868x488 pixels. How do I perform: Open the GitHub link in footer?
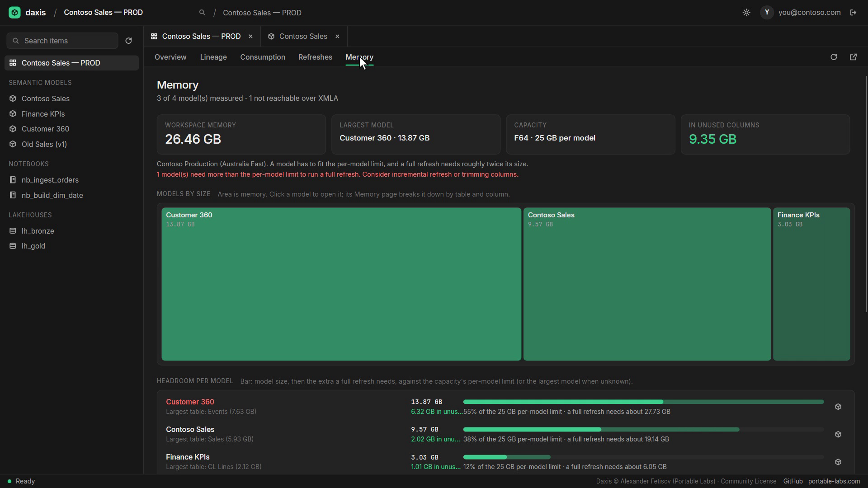[x=793, y=481]
